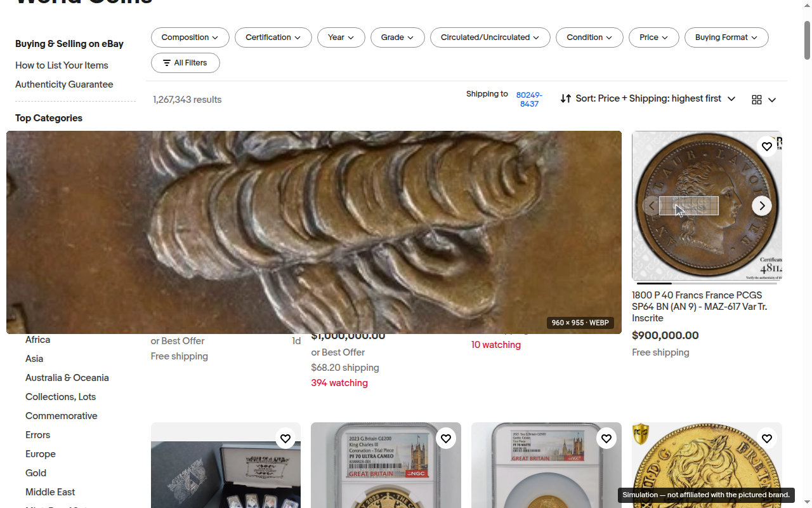Open the Gold coins category
The height and width of the screenshot is (508, 812).
[x=36, y=473]
